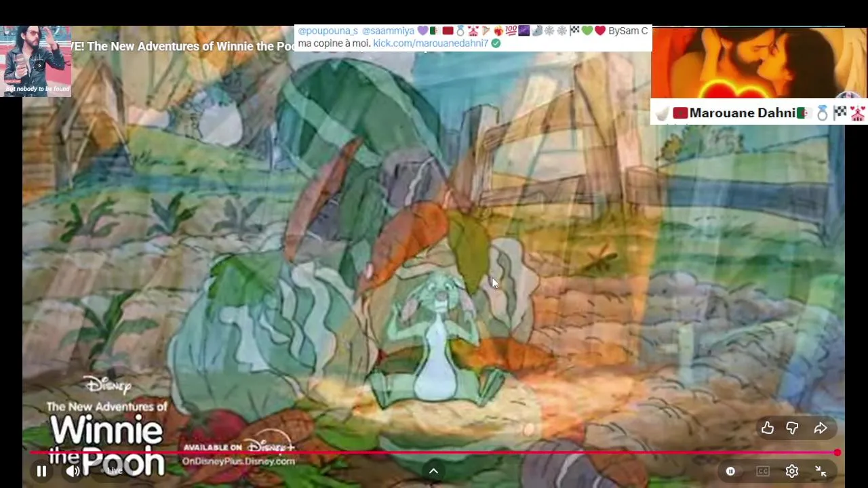Click the red progress bar handle

(837, 453)
